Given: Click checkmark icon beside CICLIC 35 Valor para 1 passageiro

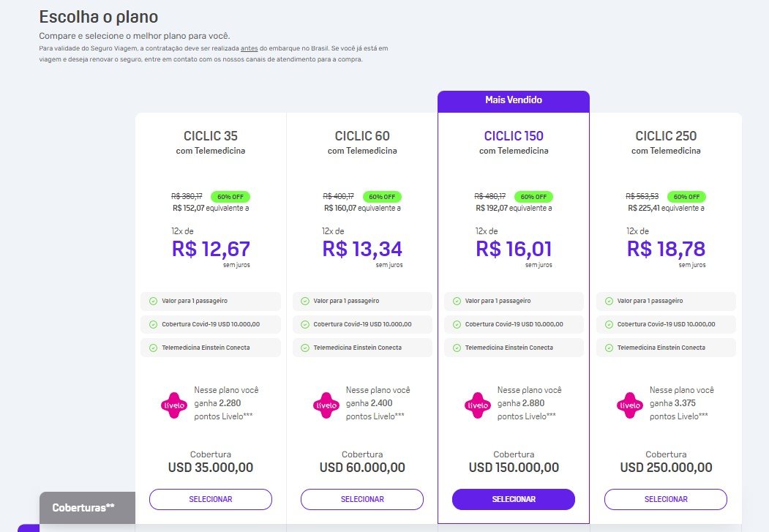Looking at the screenshot, I should tap(153, 301).
